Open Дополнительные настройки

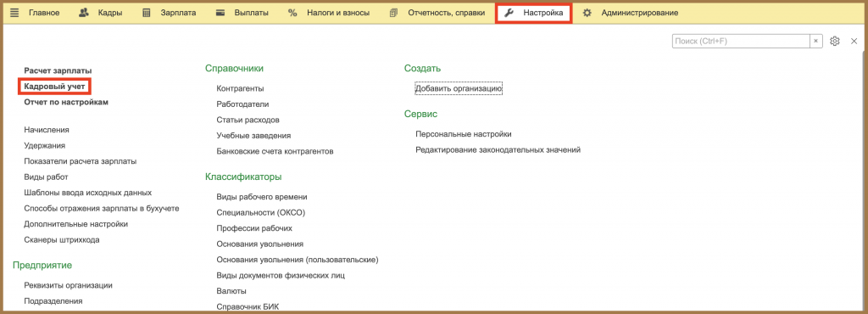tap(75, 224)
